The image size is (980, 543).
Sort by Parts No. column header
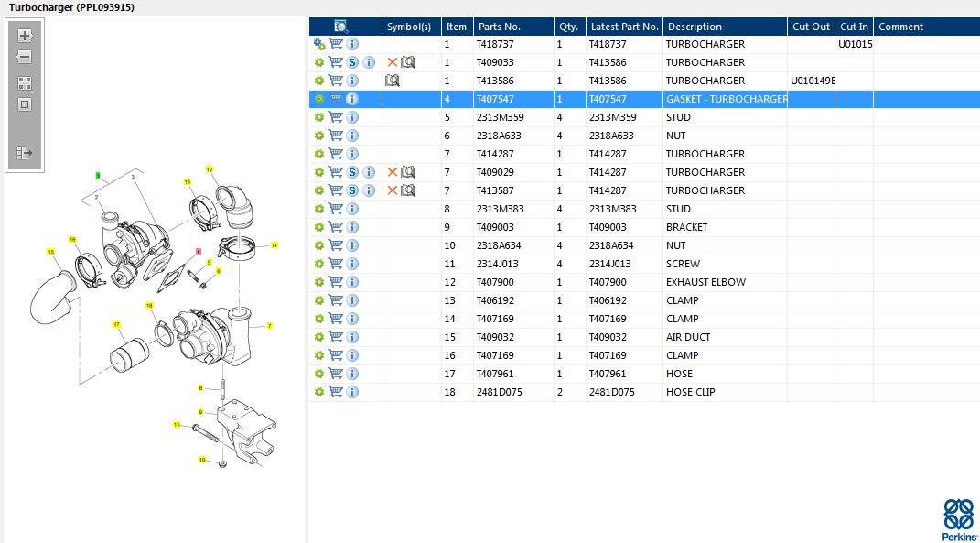(x=499, y=27)
